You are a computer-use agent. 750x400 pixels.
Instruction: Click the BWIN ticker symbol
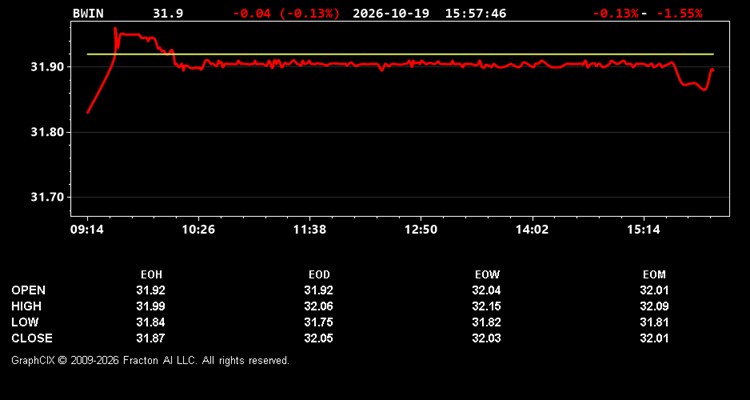tap(88, 13)
